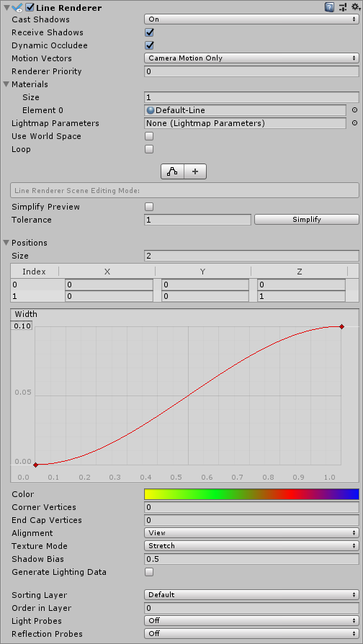Open the Line Renderer gear settings menu
This screenshot has height=644, width=363.
point(356,7)
